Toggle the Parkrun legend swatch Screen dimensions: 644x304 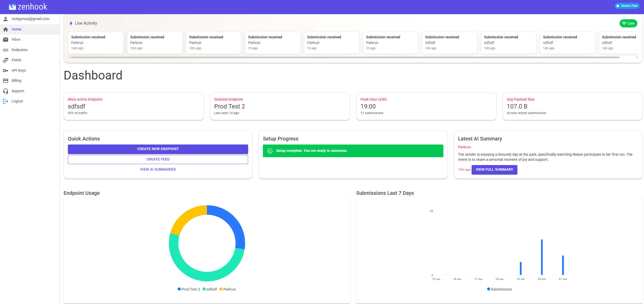tap(221, 289)
